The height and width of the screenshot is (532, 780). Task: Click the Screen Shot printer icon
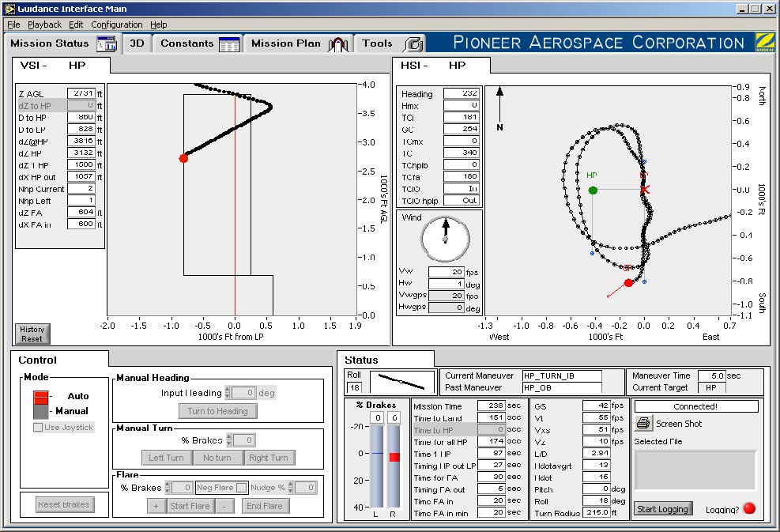coord(643,424)
